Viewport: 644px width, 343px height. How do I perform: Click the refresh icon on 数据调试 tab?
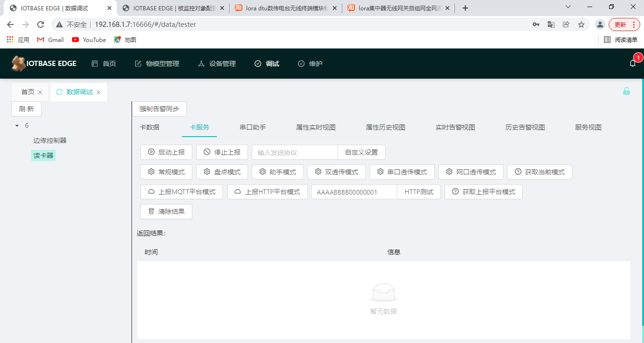[59, 92]
